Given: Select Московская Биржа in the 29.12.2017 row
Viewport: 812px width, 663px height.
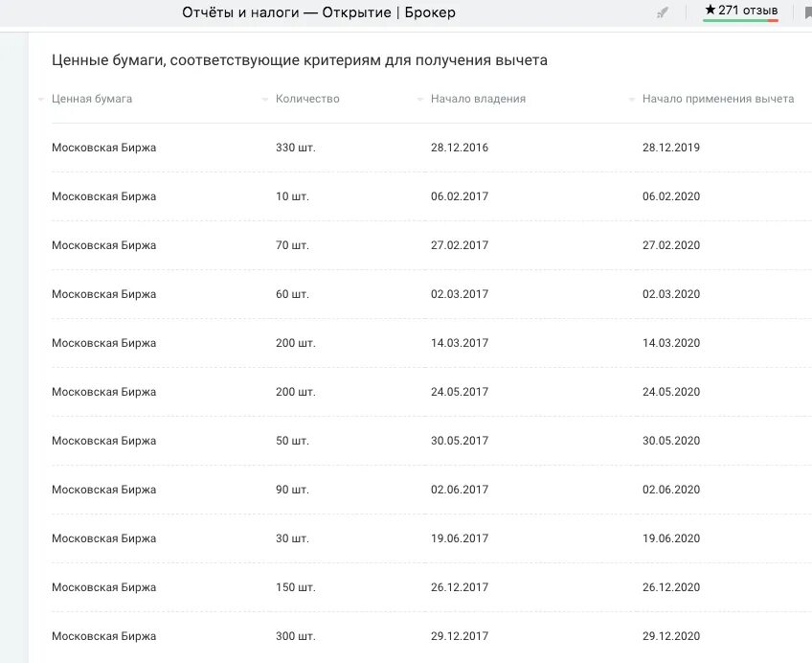Looking at the screenshot, I should point(103,636).
